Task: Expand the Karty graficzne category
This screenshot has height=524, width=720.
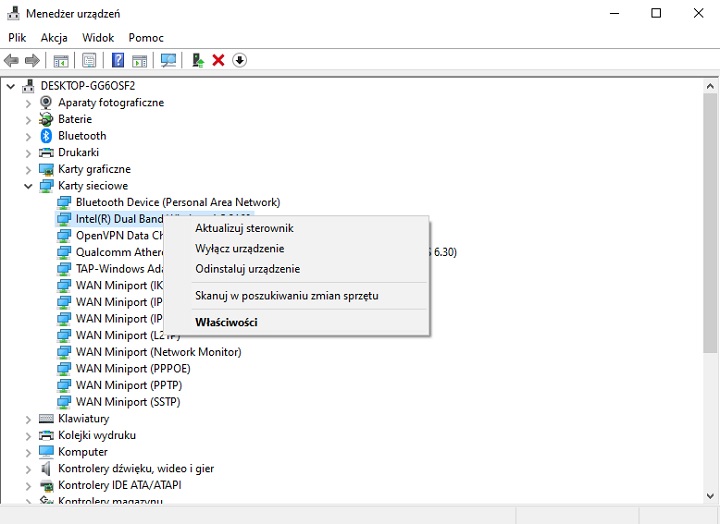Action: click(x=29, y=169)
